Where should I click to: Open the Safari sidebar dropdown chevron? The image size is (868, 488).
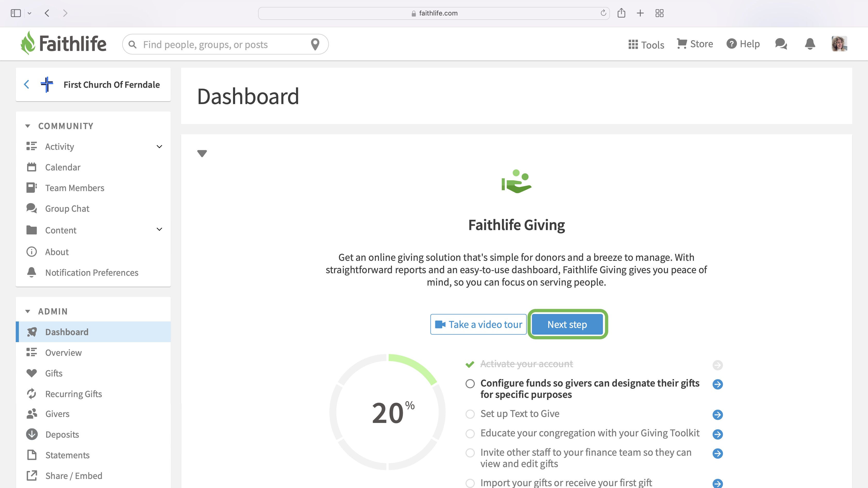click(x=29, y=13)
